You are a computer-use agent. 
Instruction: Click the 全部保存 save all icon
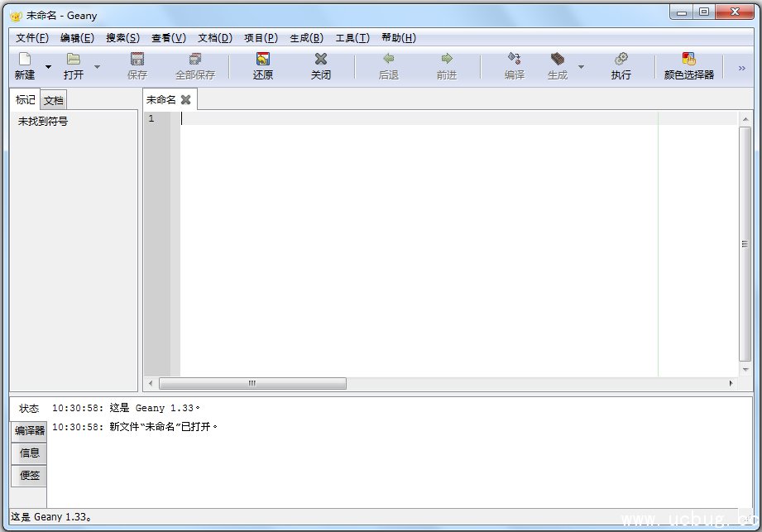coord(195,59)
